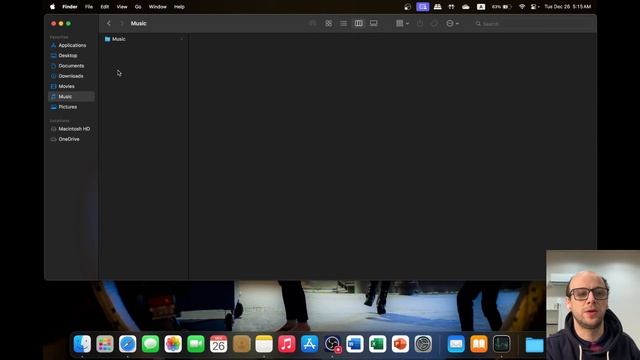This screenshot has width=640, height=360.
Task: Select Movies in the sidebar
Action: [66, 86]
